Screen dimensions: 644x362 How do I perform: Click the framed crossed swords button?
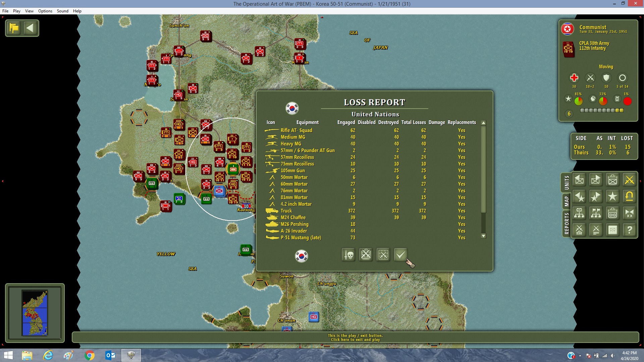click(383, 255)
